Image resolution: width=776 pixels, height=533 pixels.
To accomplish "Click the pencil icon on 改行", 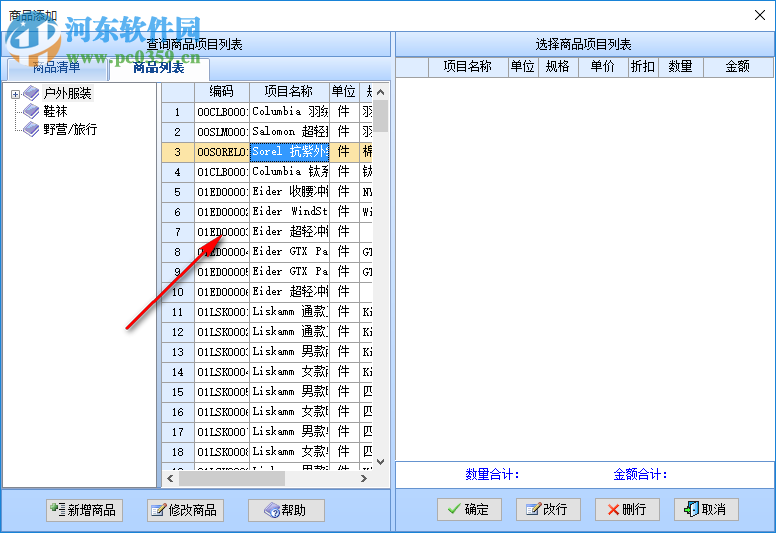I will [x=534, y=509].
